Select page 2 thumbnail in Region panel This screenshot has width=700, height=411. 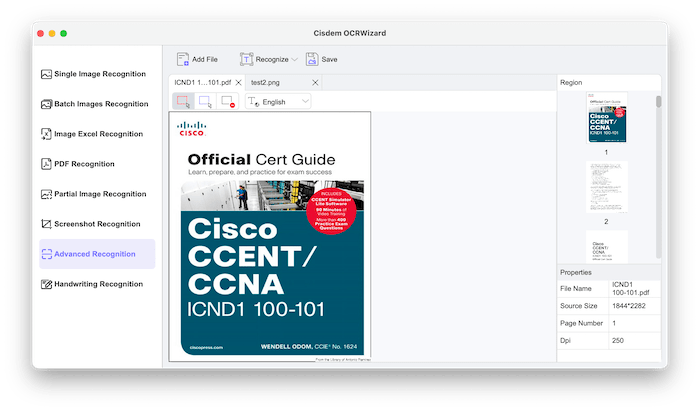click(x=606, y=187)
